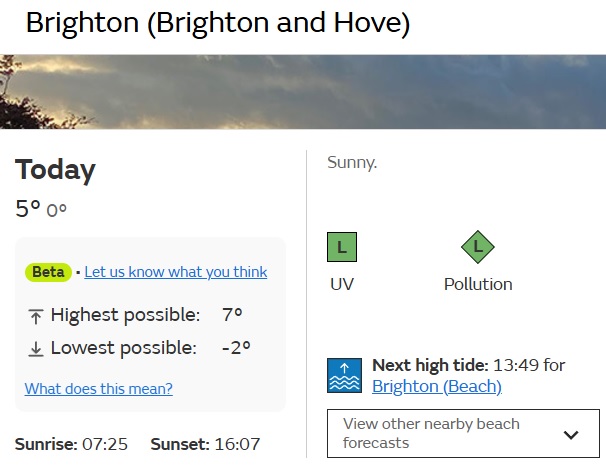This screenshot has height=469, width=606.
Task: Click the chevron arrow in beach forecasts box
Action: click(x=571, y=435)
